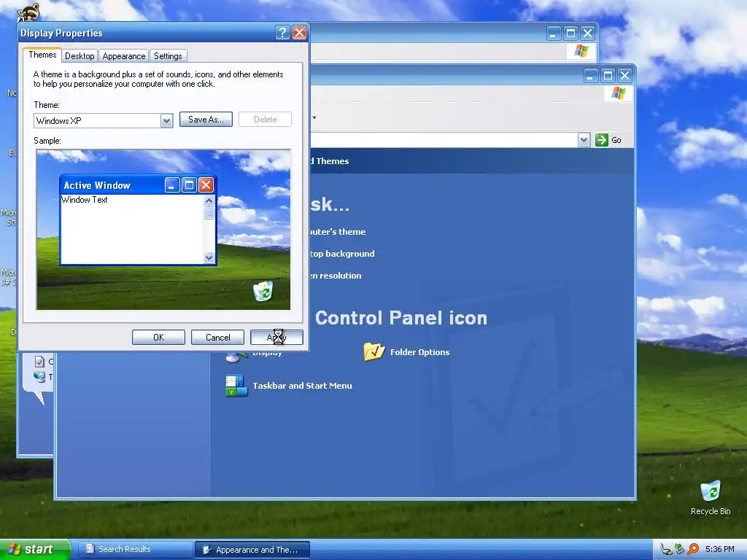The width and height of the screenshot is (747, 560).
Task: Maximize the rear Search Results window
Action: coord(570,34)
